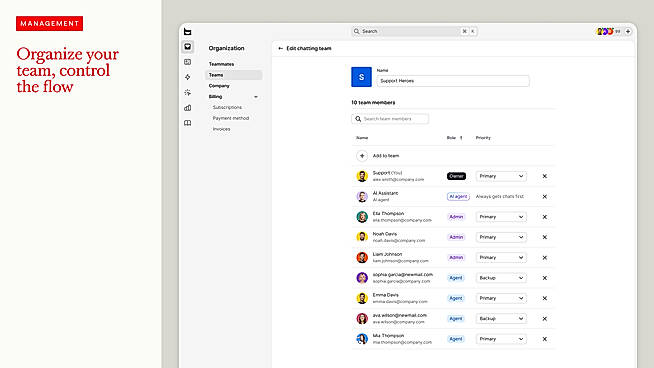Image resolution: width=654 pixels, height=368 pixels.
Task: Open the contacts card icon in the sidebar
Action: [x=188, y=62]
